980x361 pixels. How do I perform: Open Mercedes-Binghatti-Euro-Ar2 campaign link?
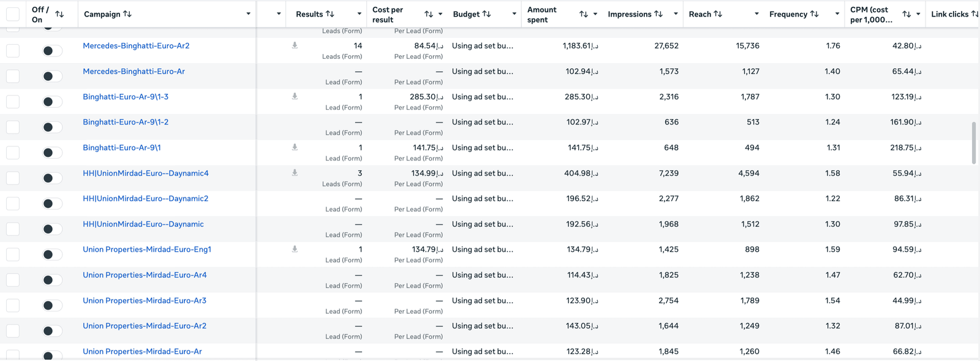click(x=136, y=45)
